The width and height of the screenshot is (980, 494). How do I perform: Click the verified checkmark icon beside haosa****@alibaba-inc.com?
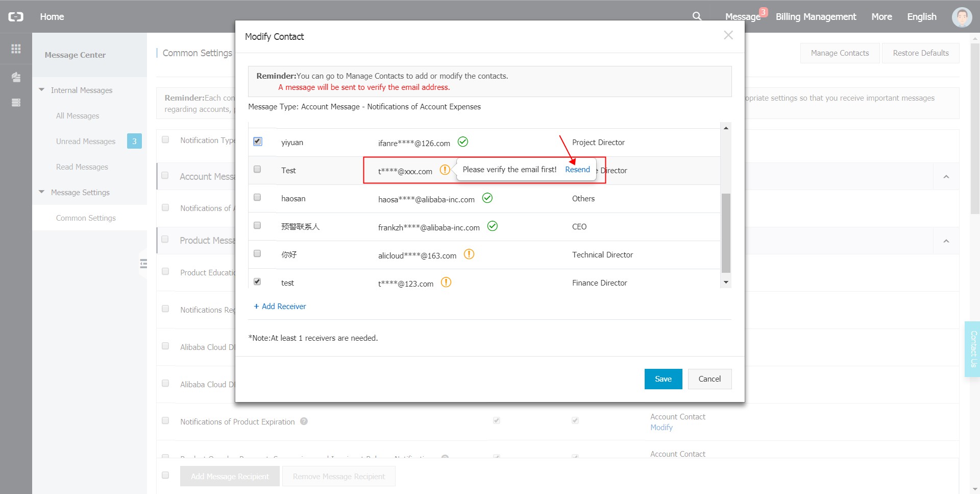(487, 198)
